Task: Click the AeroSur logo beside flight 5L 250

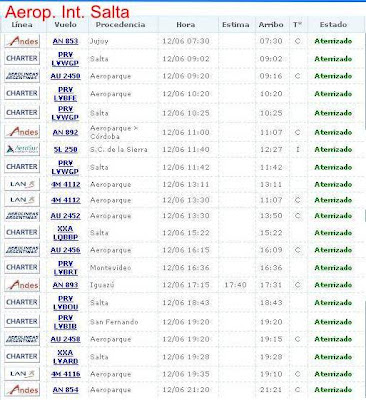Action: [22, 149]
